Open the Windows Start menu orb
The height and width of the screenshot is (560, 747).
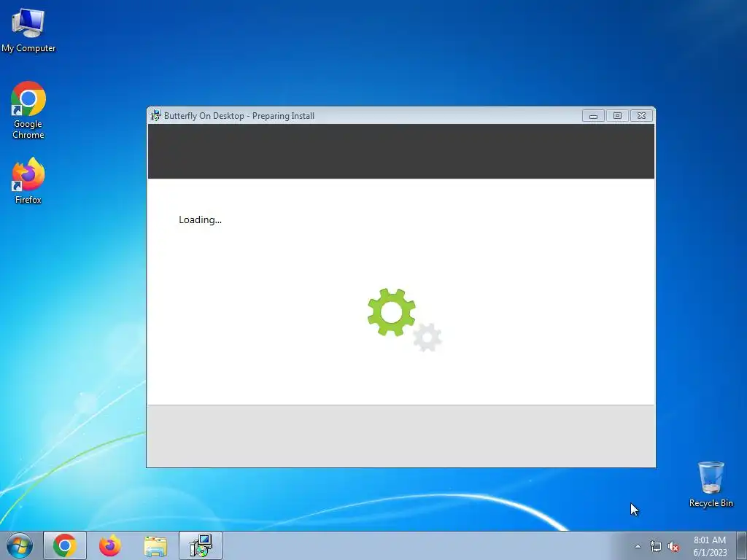[20, 545]
